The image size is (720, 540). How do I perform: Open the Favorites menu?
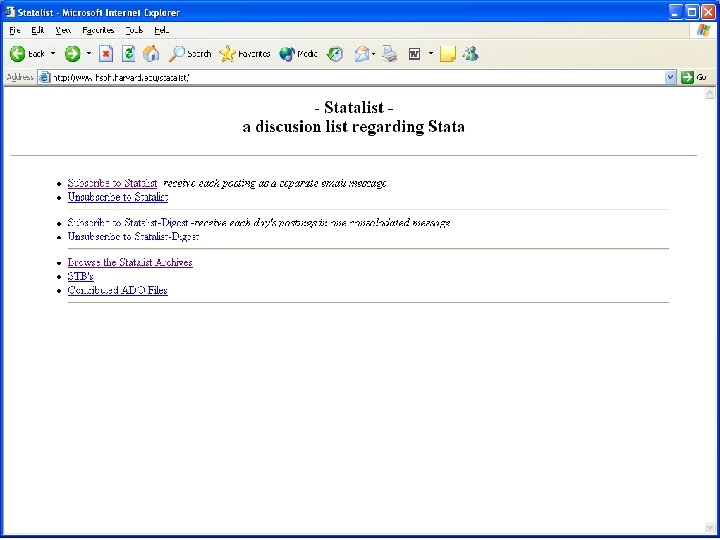tap(98, 30)
